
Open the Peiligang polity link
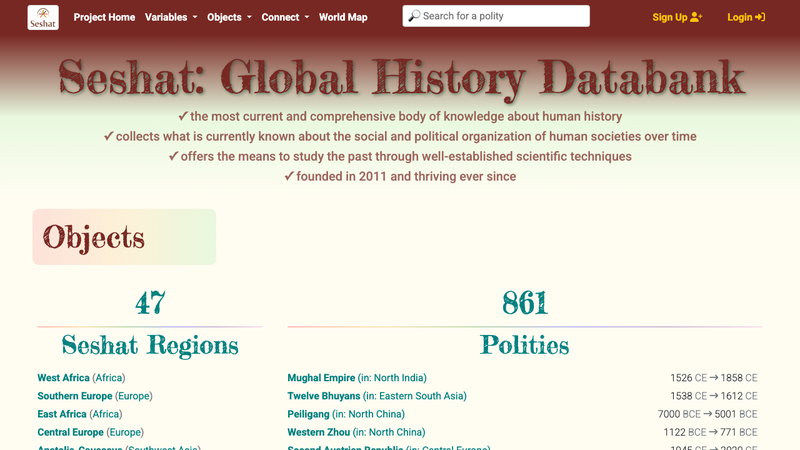coord(308,414)
